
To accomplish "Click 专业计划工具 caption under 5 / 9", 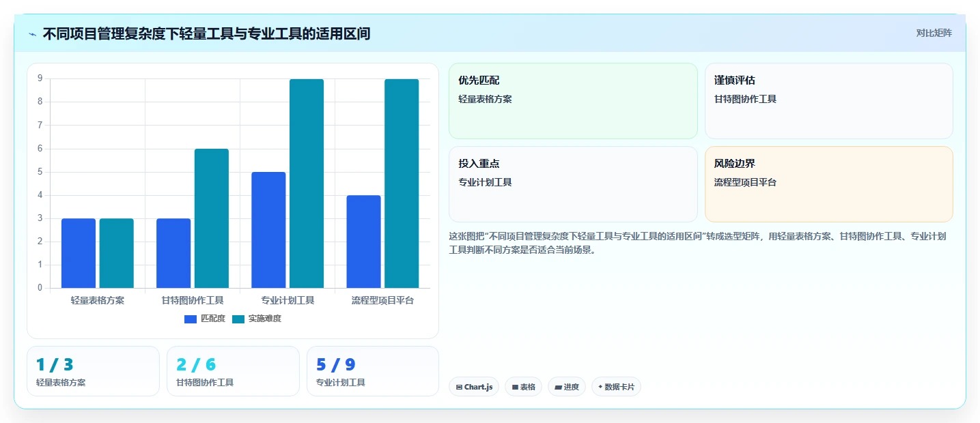I will (x=341, y=383).
